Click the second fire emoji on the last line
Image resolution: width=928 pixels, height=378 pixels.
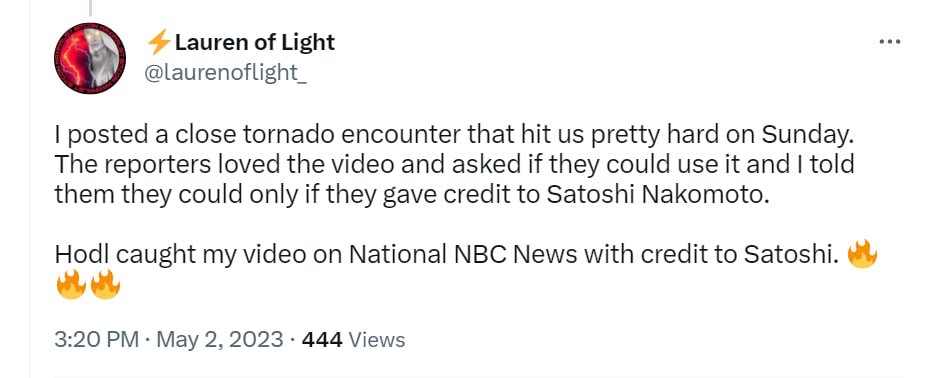pyautogui.click(x=105, y=285)
